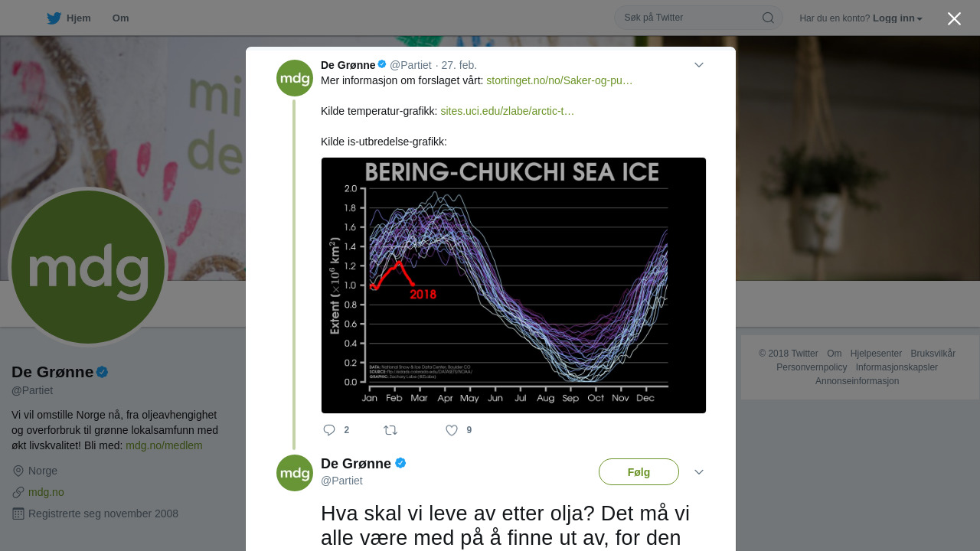This screenshot has height=551, width=980.
Task: Expand the first tweet's options chevron
Action: 699,65
